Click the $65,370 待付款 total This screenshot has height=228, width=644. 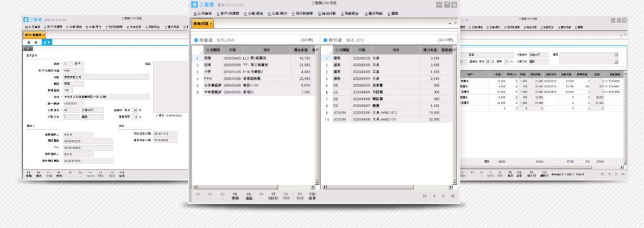coord(355,41)
